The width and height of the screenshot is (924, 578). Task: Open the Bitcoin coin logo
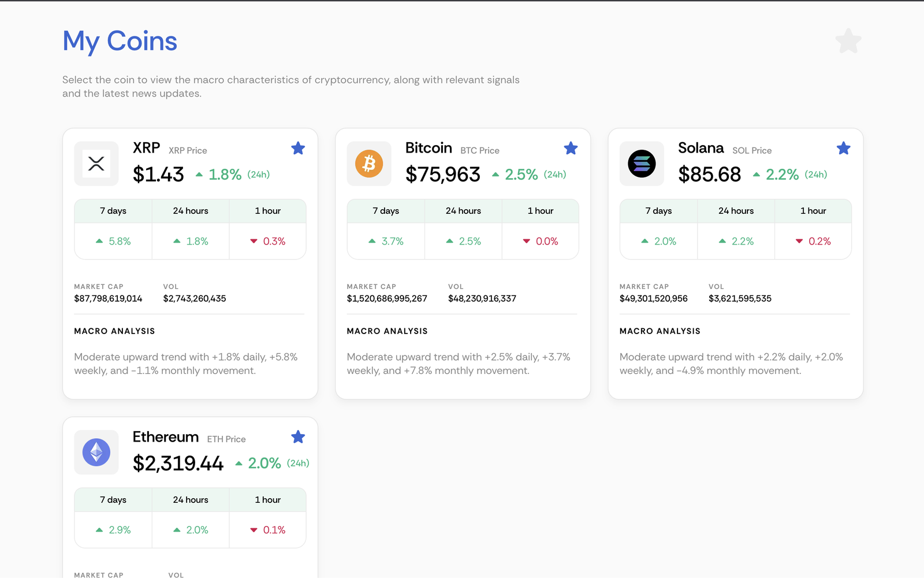pos(369,164)
